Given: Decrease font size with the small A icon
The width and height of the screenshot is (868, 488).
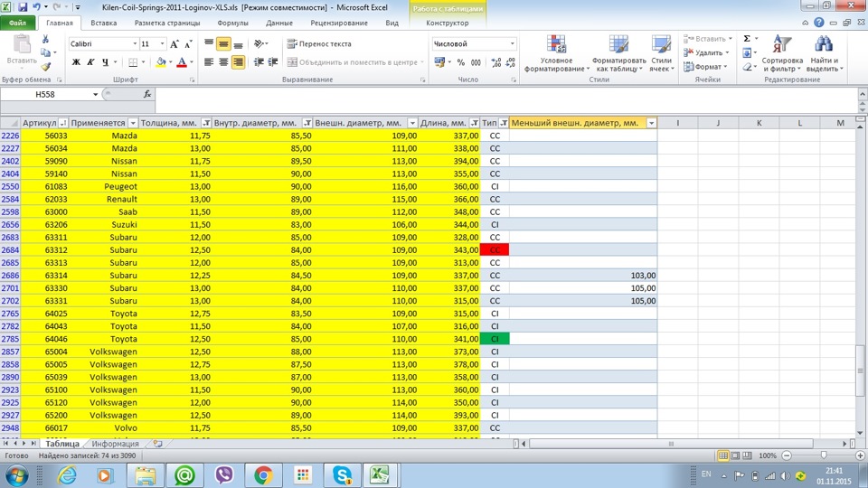Looking at the screenshot, I should [x=188, y=43].
